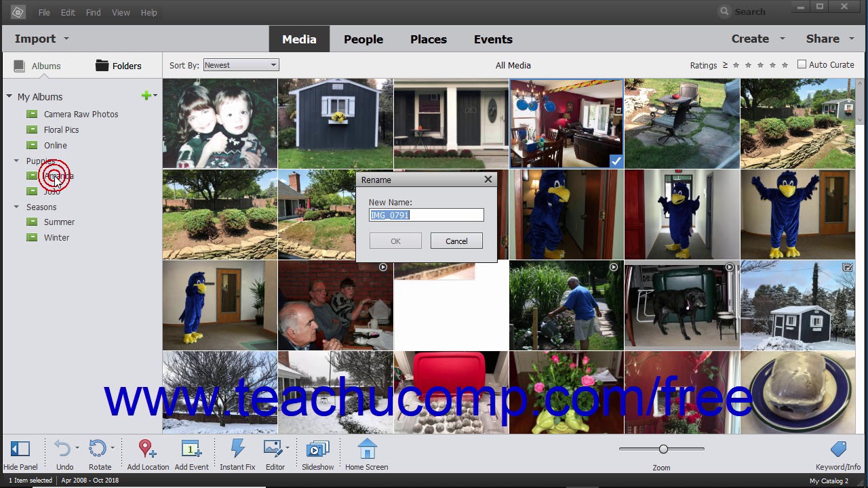Click the Winter album icon
868x488 pixels.
[x=32, y=237]
